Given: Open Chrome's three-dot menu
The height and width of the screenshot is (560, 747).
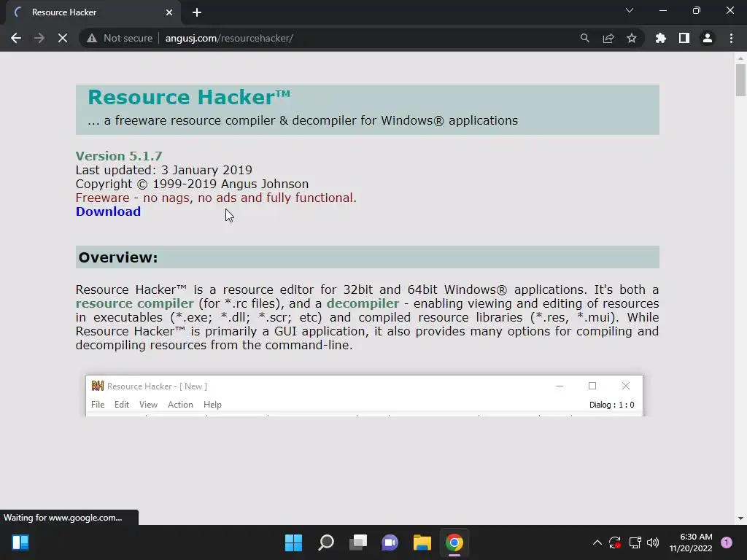Looking at the screenshot, I should tap(731, 38).
